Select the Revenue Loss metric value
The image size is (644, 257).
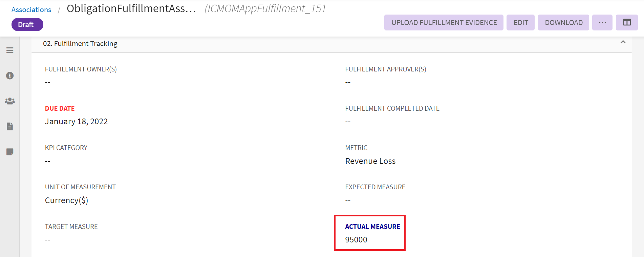coord(370,161)
